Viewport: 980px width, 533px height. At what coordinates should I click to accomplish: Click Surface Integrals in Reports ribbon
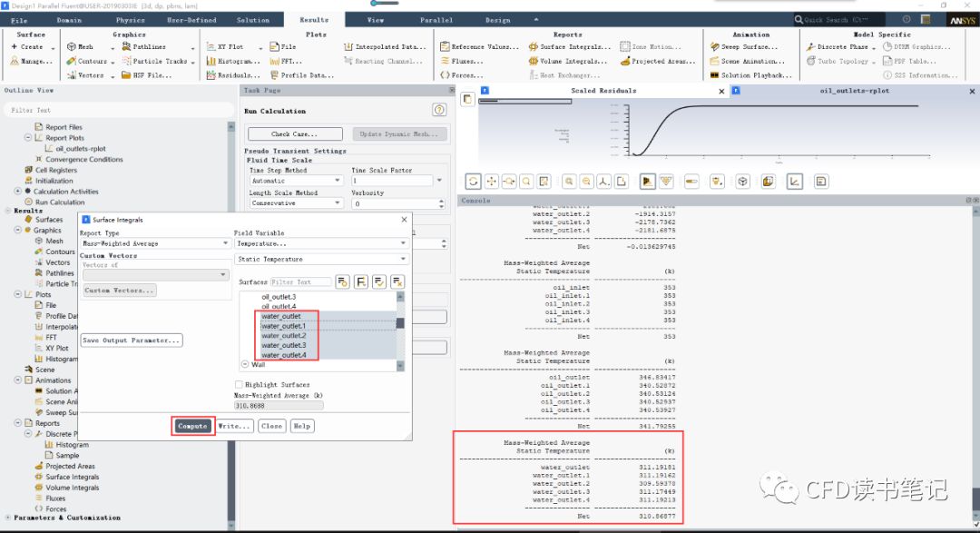pyautogui.click(x=569, y=47)
